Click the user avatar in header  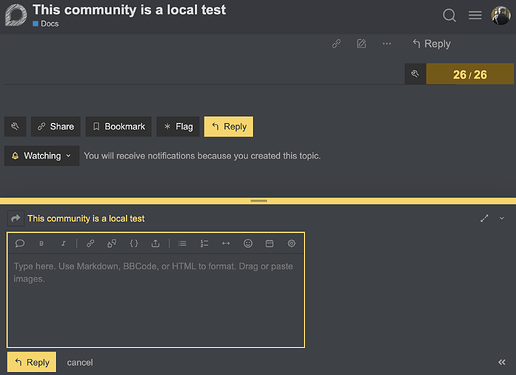coord(501,15)
